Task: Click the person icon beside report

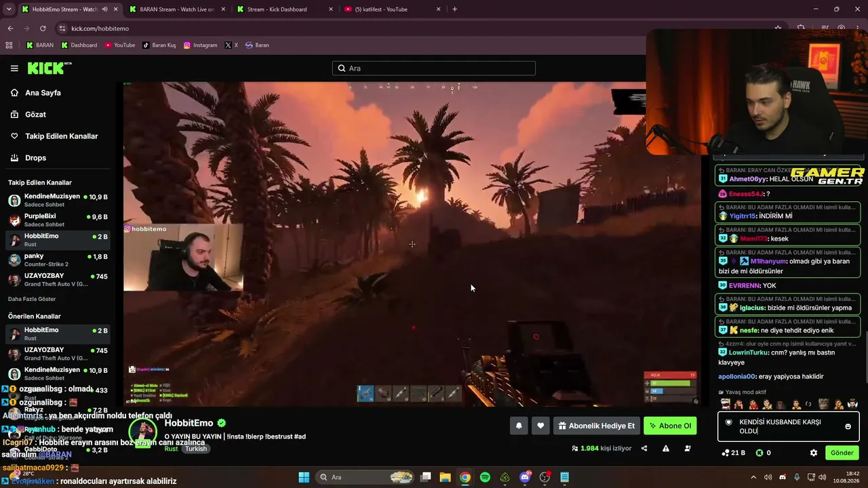Action: pos(688,448)
